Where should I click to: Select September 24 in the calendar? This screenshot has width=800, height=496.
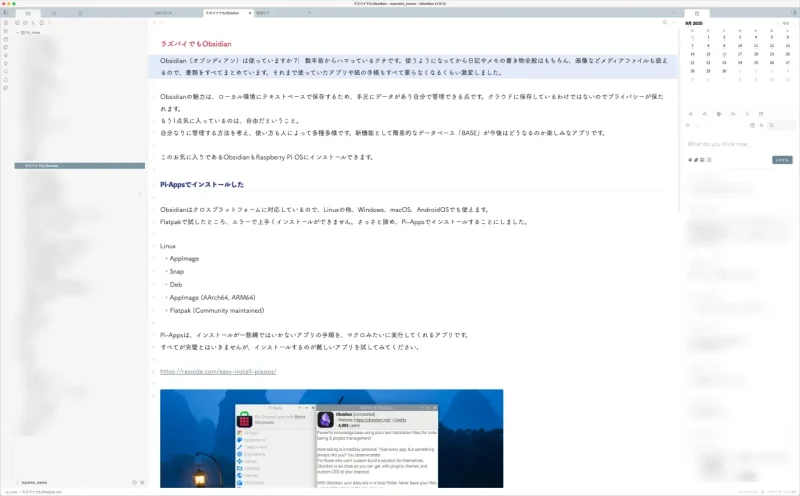(x=740, y=62)
